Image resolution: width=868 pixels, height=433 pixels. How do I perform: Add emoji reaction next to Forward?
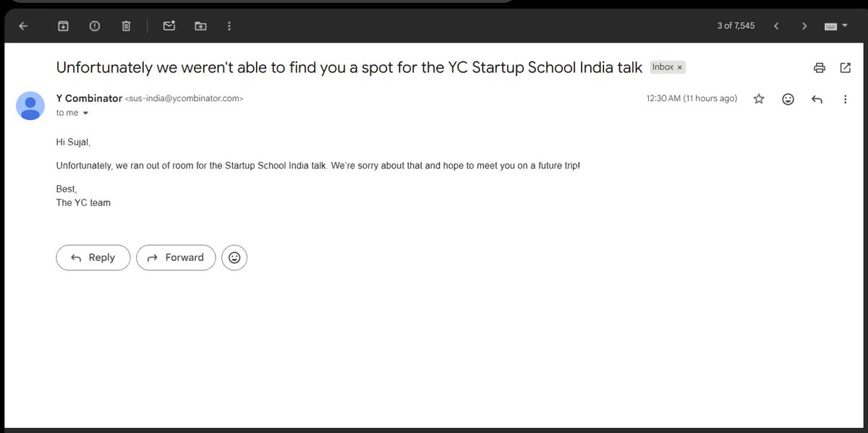click(234, 257)
